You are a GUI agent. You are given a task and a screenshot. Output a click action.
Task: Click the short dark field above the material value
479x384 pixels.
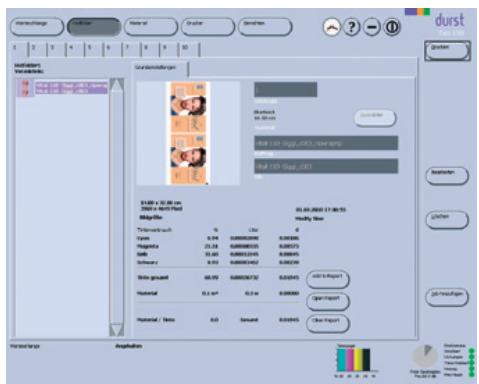(285, 90)
